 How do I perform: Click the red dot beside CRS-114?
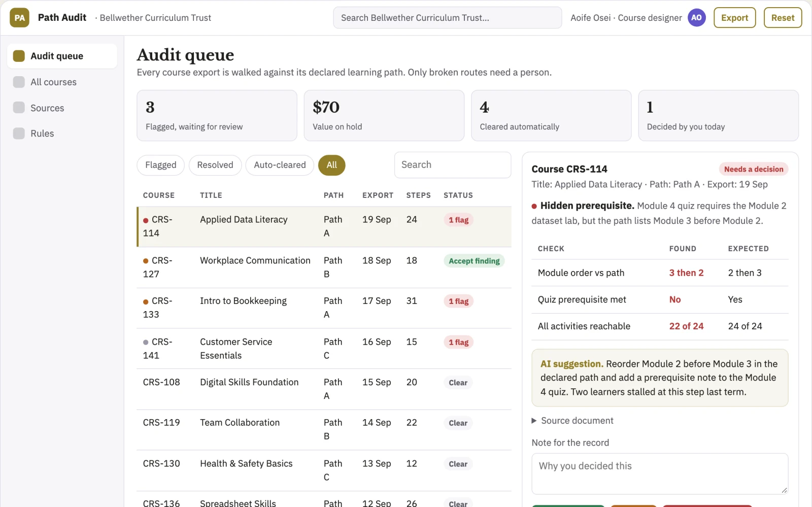pos(146,220)
